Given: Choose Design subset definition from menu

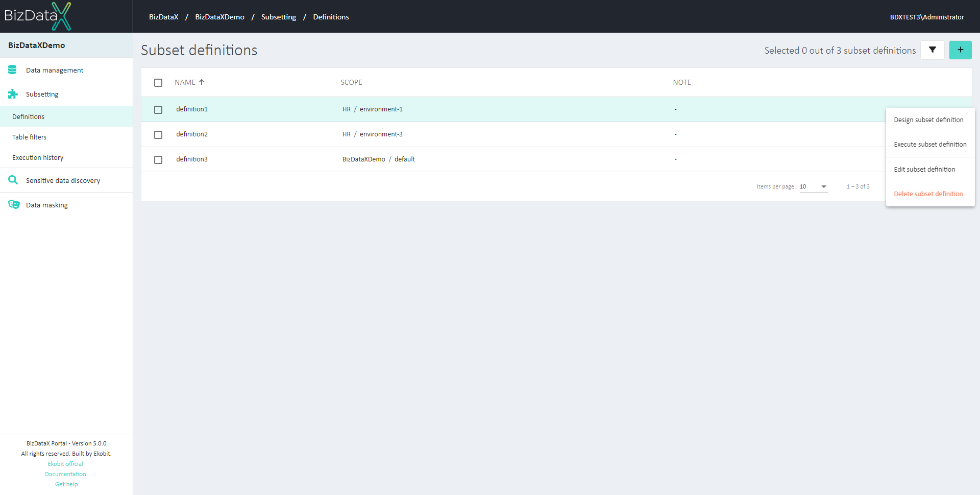Looking at the screenshot, I should 930,120.
